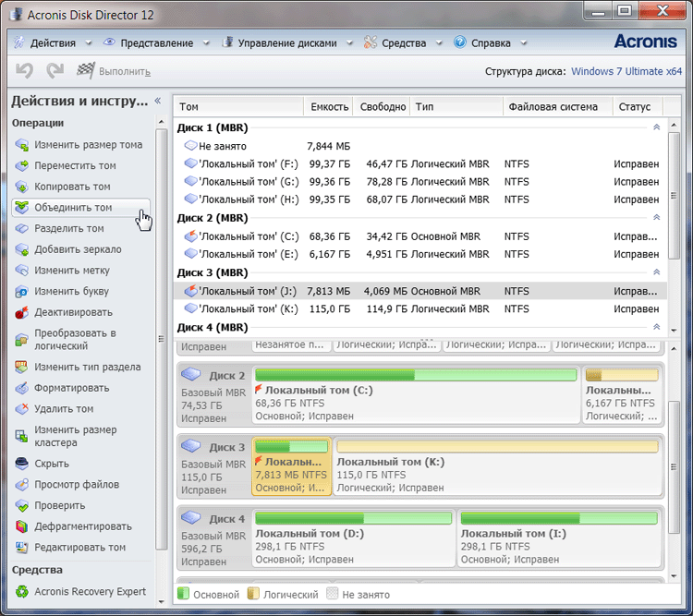
Task: Expand dropdown arrow next to Представление
Action: point(206,43)
